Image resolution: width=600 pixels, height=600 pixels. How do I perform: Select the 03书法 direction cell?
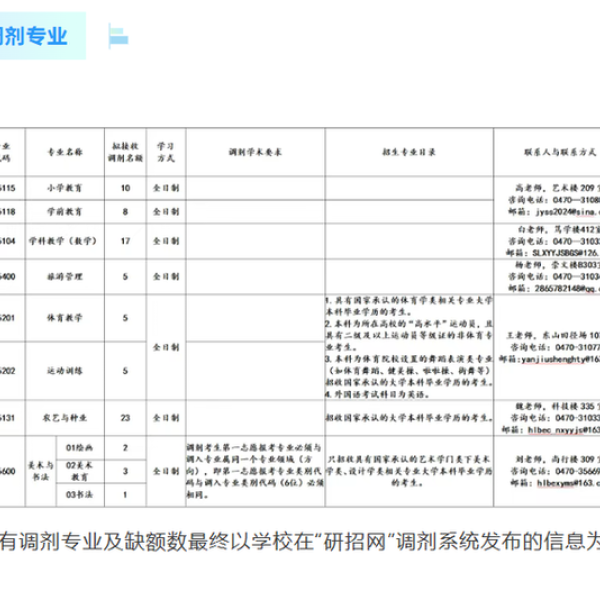pos(80,495)
